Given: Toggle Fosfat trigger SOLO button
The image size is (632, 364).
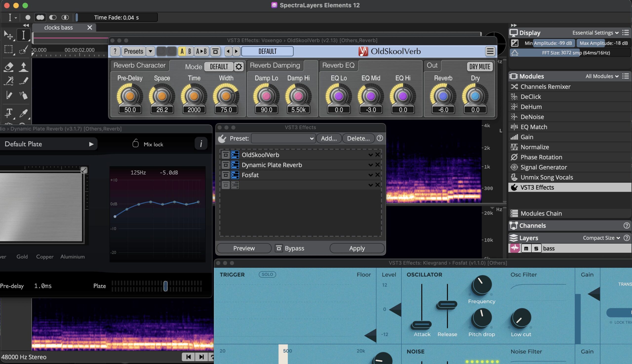Looking at the screenshot, I should [267, 274].
